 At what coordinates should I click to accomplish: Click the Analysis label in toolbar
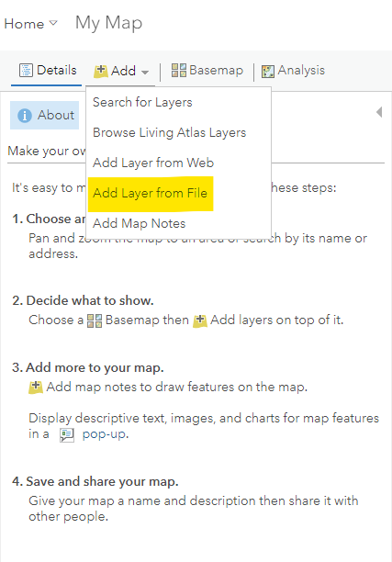(x=301, y=70)
